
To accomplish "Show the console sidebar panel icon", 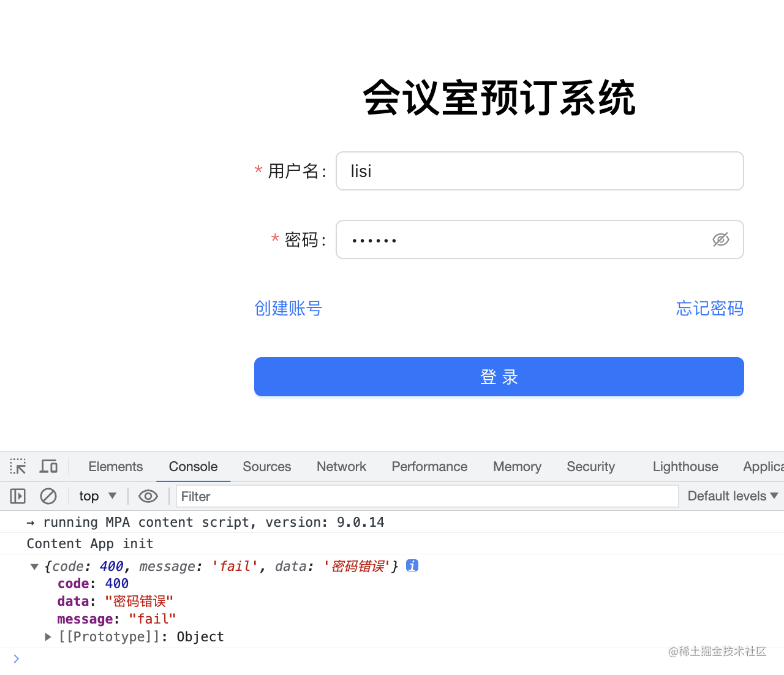I will tap(18, 496).
